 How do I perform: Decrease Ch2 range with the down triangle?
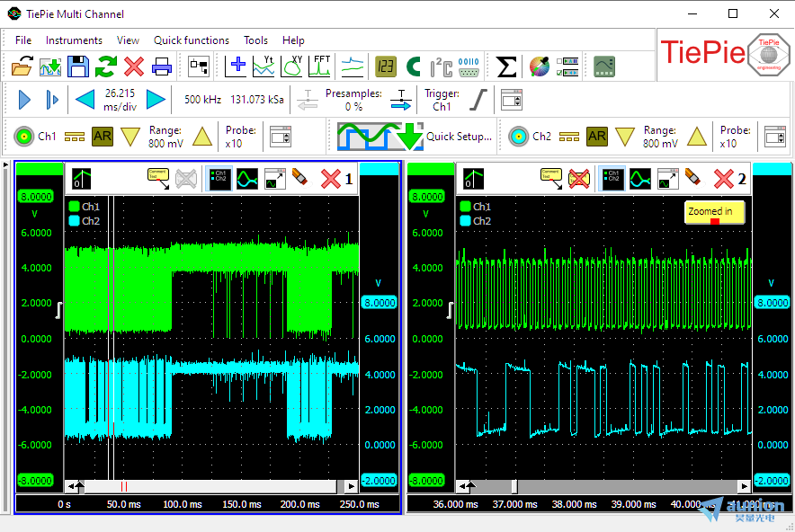click(625, 137)
